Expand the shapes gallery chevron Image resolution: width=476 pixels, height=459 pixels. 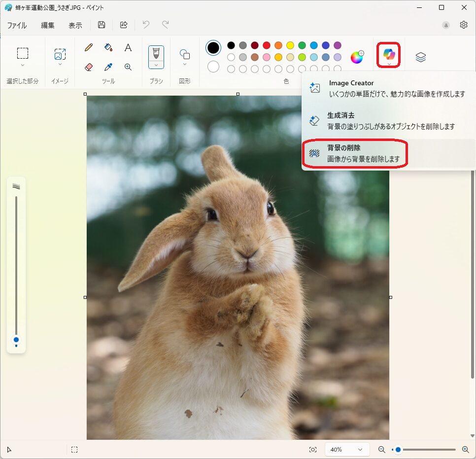pos(185,65)
